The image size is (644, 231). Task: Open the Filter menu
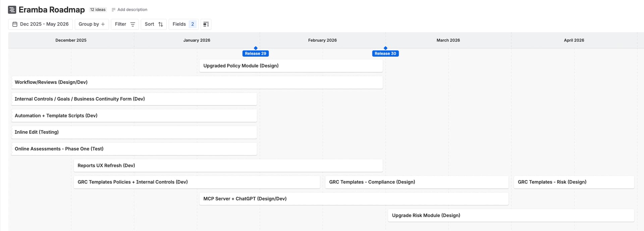pyautogui.click(x=124, y=24)
